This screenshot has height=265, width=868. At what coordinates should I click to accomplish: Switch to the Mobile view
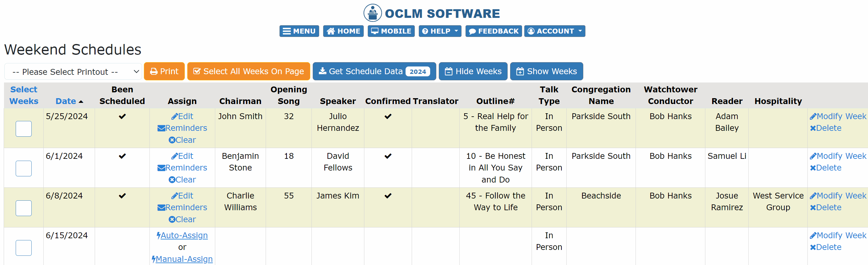391,31
